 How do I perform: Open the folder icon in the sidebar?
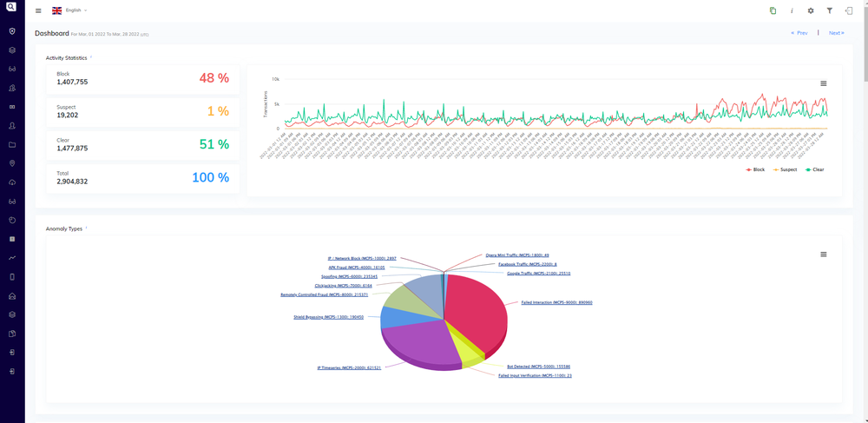click(12, 145)
